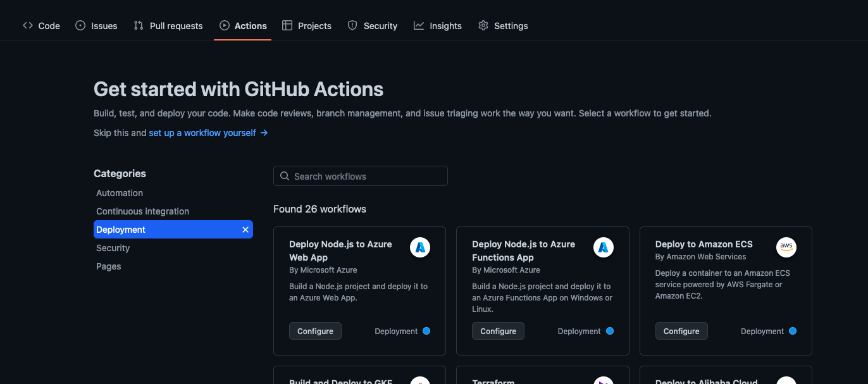Click the Search workflows input field
The height and width of the screenshot is (384, 868).
pyautogui.click(x=360, y=176)
